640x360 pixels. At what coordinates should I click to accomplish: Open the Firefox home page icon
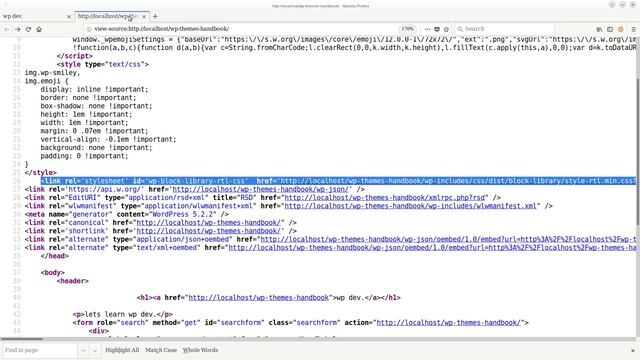click(39, 29)
